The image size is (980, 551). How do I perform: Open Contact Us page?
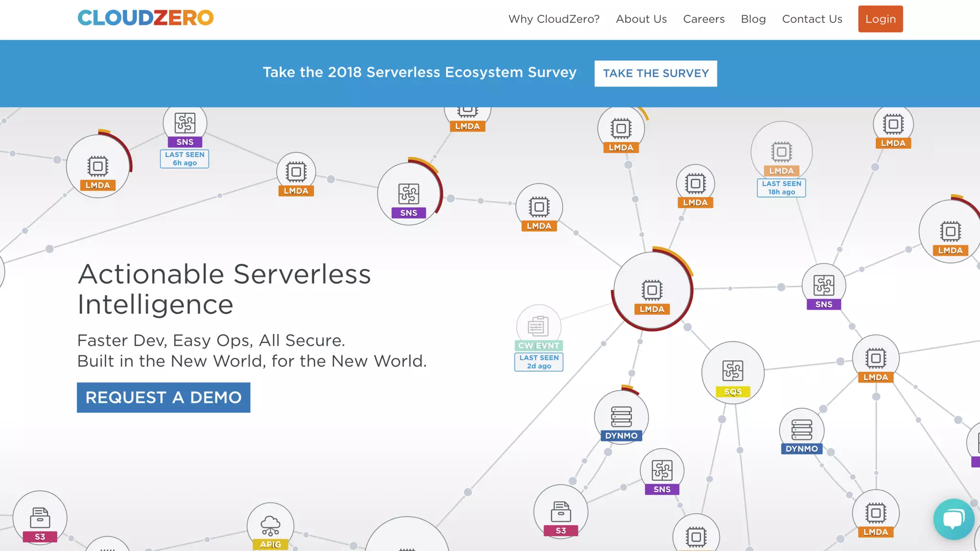812,19
